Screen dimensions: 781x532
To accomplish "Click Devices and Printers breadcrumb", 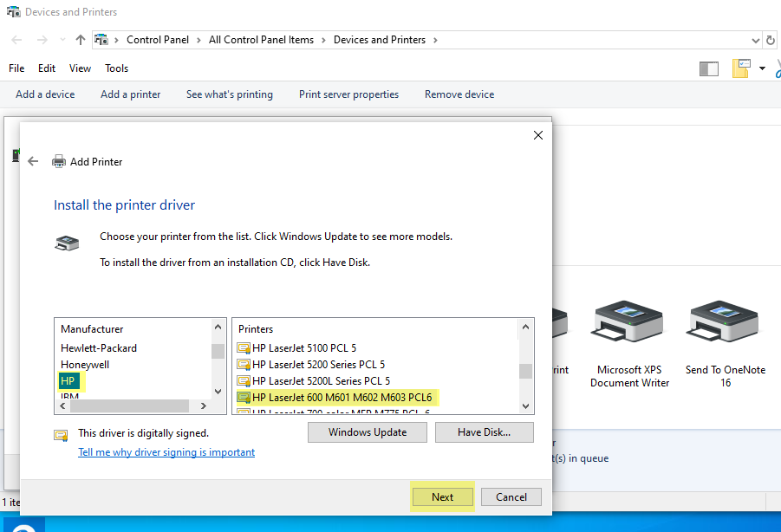I will (380, 40).
